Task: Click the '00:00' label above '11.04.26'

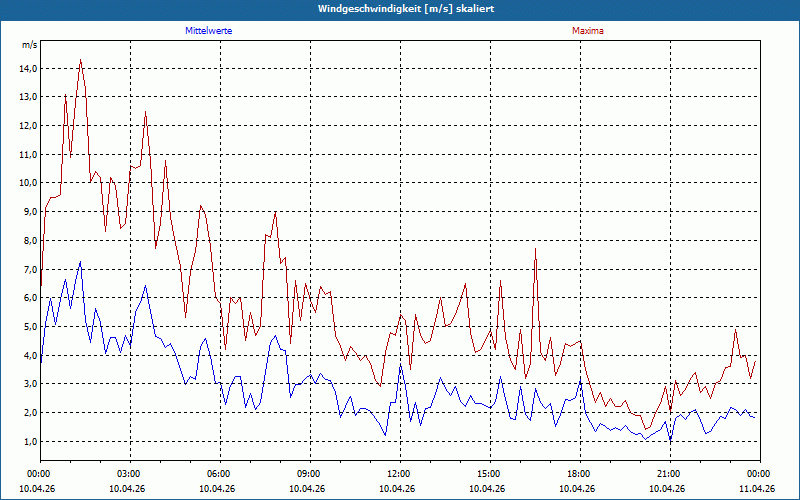Action: coord(759,474)
